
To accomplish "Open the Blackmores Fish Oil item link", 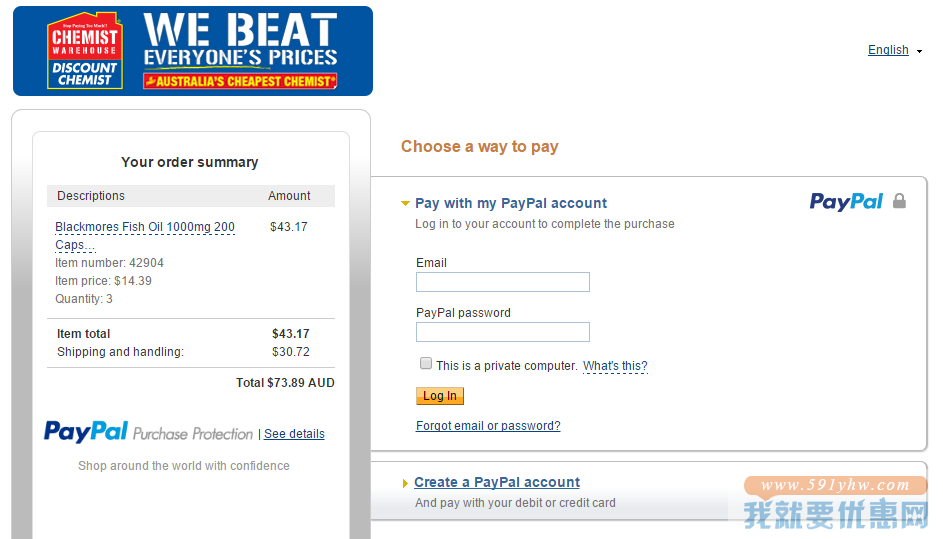I will click(145, 236).
